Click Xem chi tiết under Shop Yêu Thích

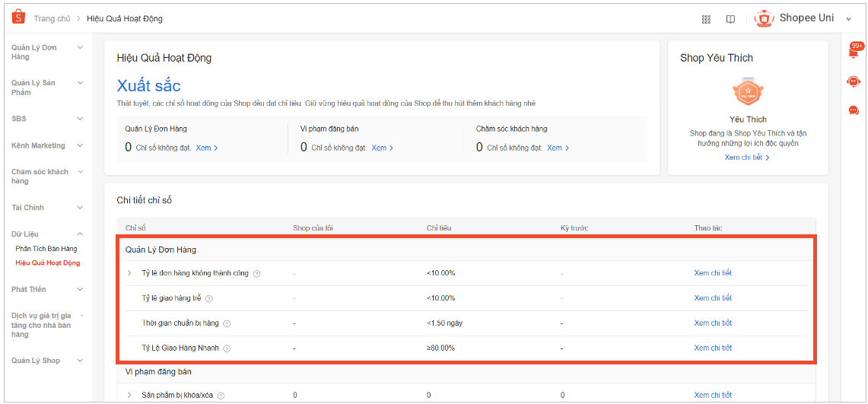click(747, 157)
